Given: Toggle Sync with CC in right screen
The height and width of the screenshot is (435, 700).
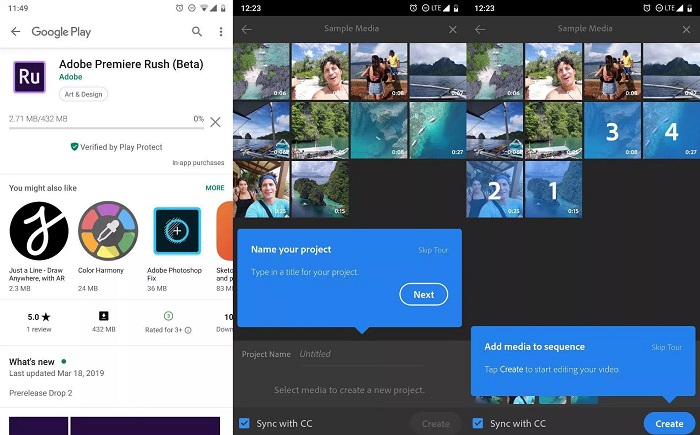Looking at the screenshot, I should coord(478,423).
